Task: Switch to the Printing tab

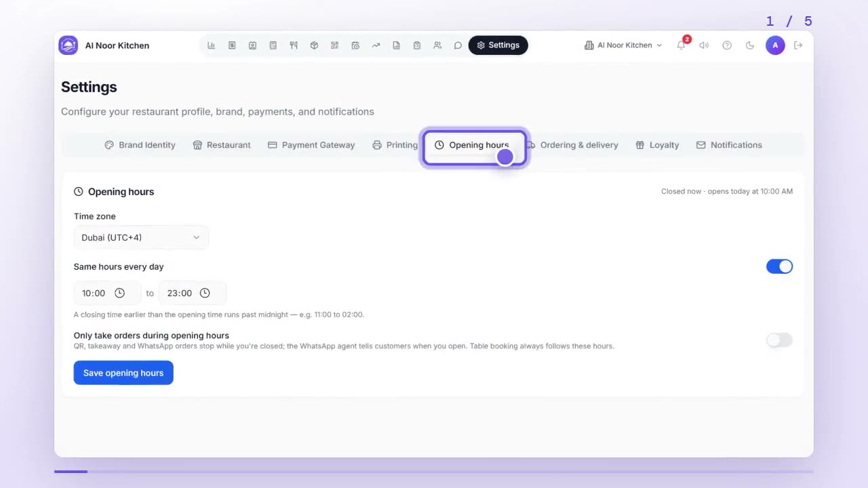Action: [x=395, y=145]
